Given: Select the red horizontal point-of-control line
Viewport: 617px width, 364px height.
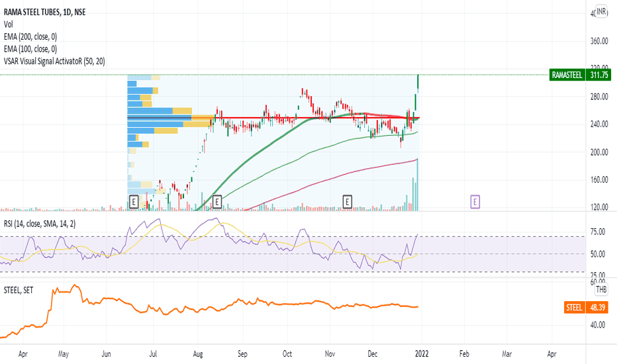Looking at the screenshot, I should [x=273, y=118].
